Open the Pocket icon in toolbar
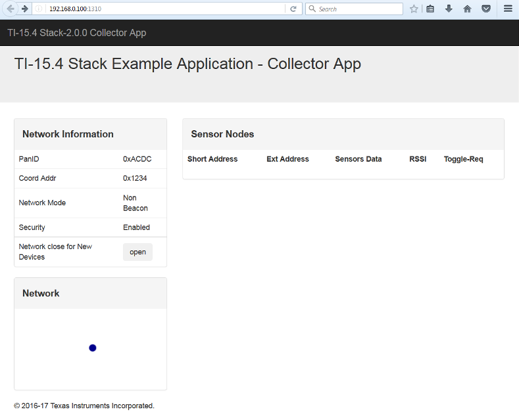 (x=486, y=9)
